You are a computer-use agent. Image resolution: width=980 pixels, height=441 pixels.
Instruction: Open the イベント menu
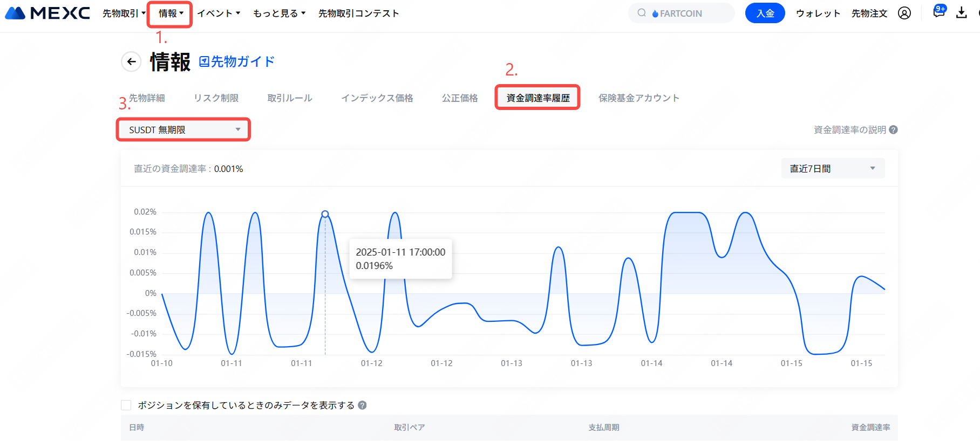219,13
